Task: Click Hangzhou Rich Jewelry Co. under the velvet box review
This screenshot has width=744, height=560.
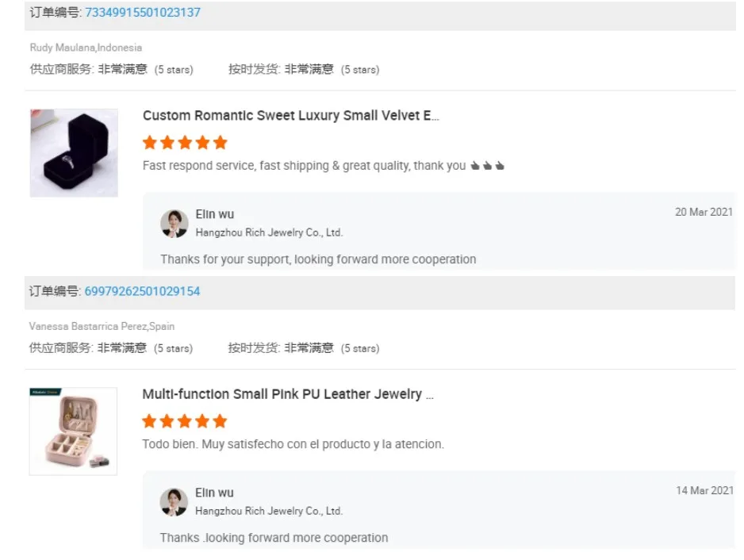Action: click(x=269, y=232)
